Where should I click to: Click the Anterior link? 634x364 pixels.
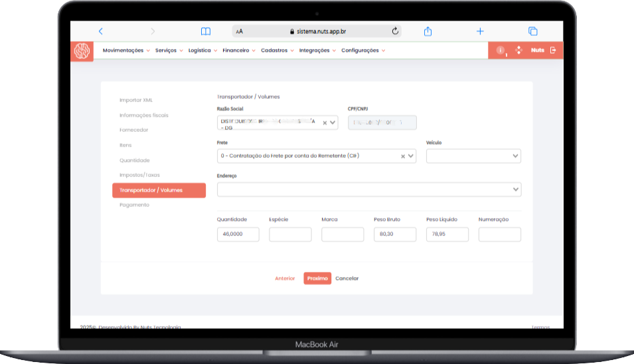click(285, 278)
